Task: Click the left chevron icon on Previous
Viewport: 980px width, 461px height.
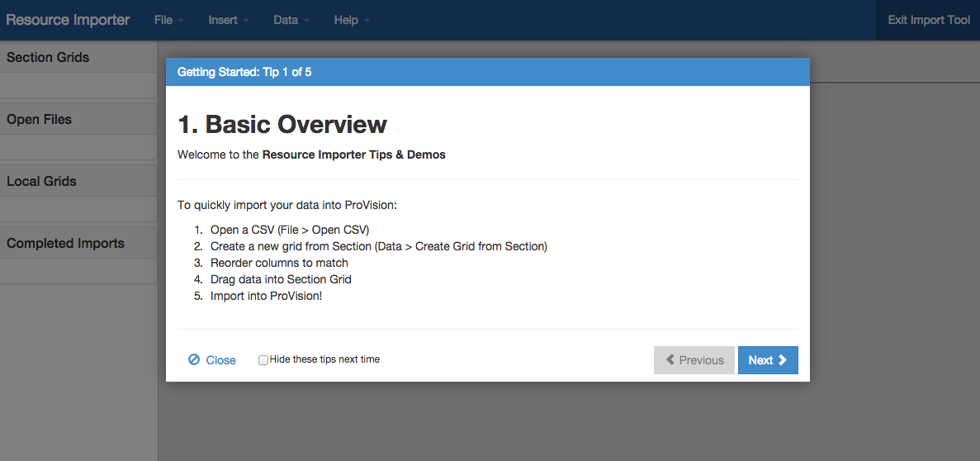Action: click(670, 360)
